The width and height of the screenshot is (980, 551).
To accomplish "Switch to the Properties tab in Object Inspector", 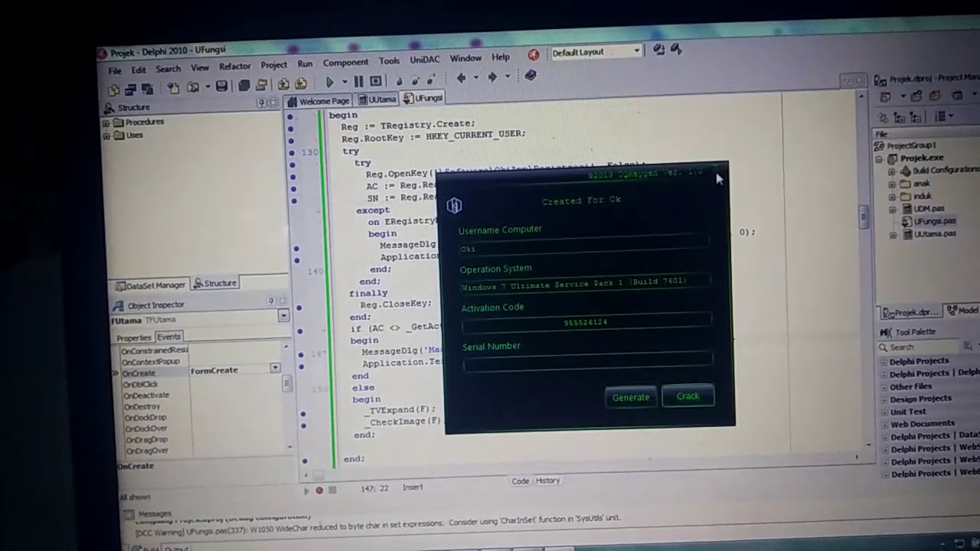I will pos(134,337).
